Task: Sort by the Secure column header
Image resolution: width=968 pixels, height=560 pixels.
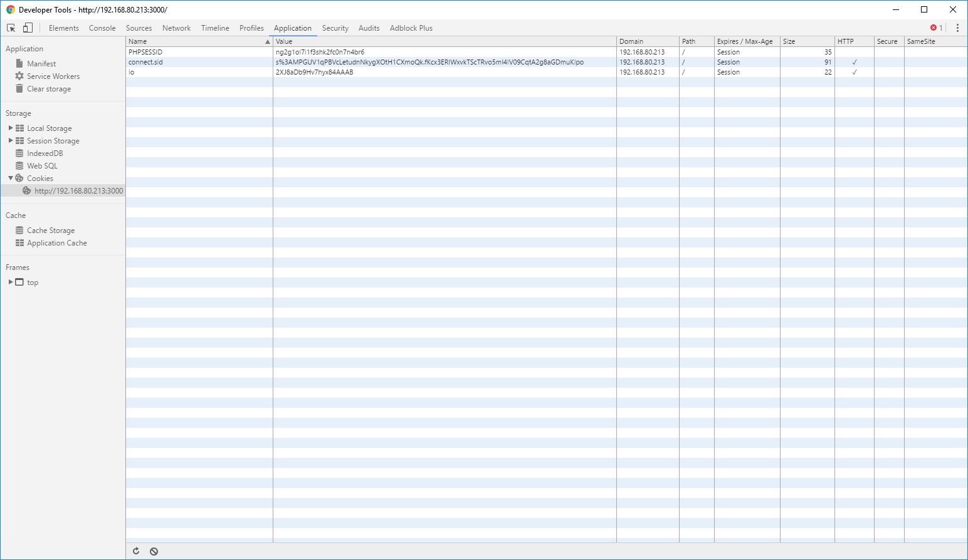Action: pos(889,41)
